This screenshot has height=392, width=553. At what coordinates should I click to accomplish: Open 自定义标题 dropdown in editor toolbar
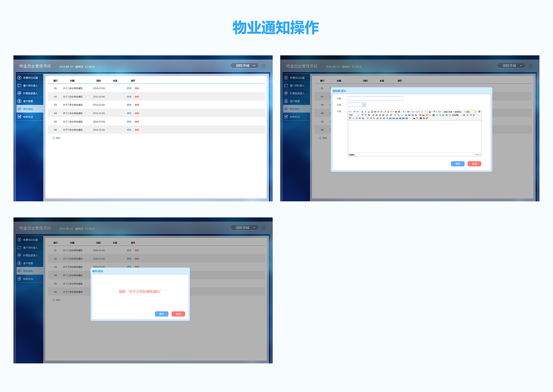coord(448,112)
